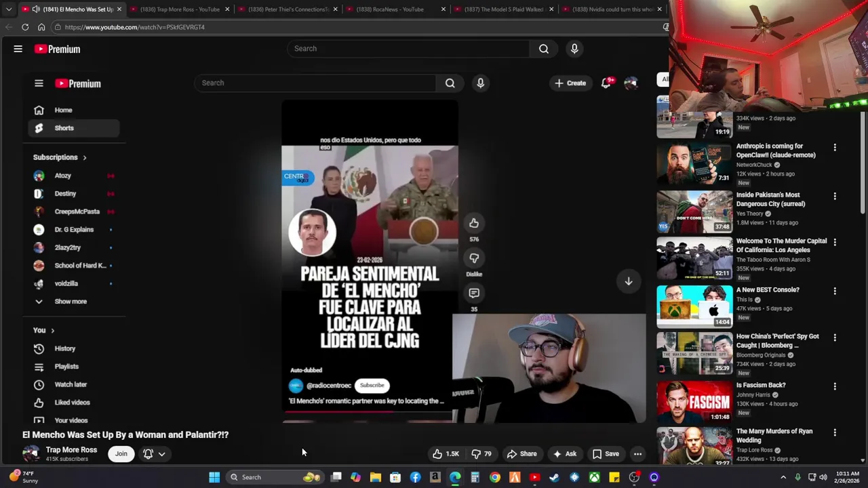Reload the page with refresh icon
This screenshot has height=488, width=868.
click(x=25, y=27)
